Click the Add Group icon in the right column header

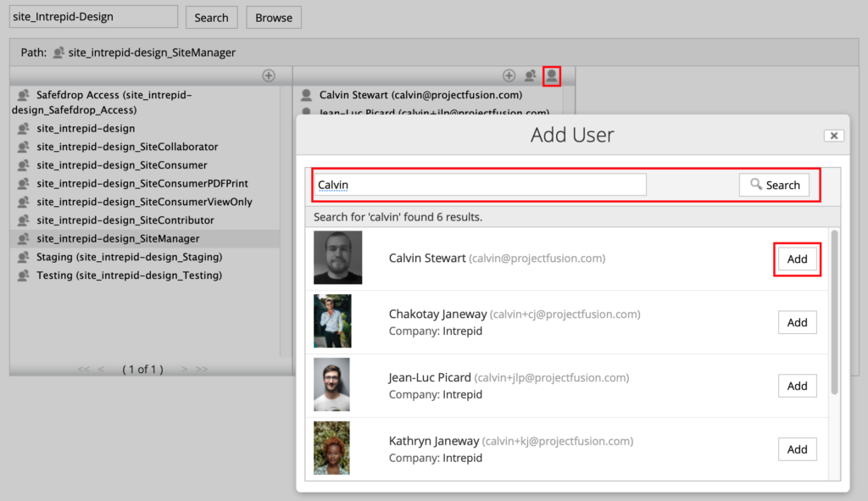531,76
